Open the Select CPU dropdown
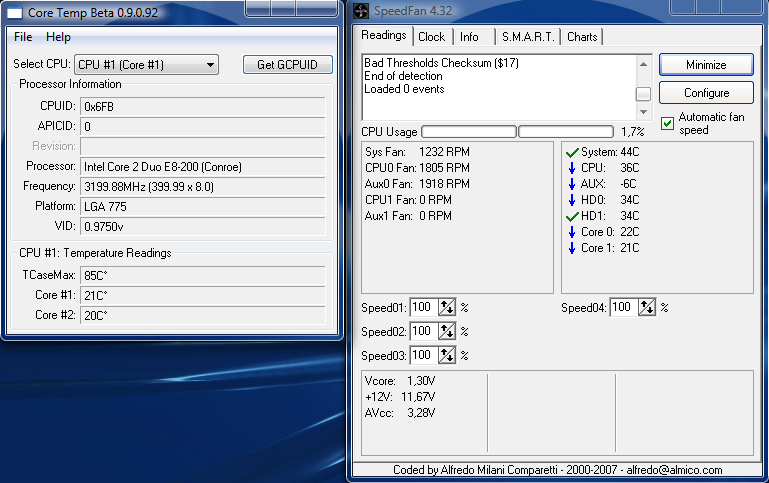Image resolution: width=769 pixels, height=483 pixels. tap(146, 65)
